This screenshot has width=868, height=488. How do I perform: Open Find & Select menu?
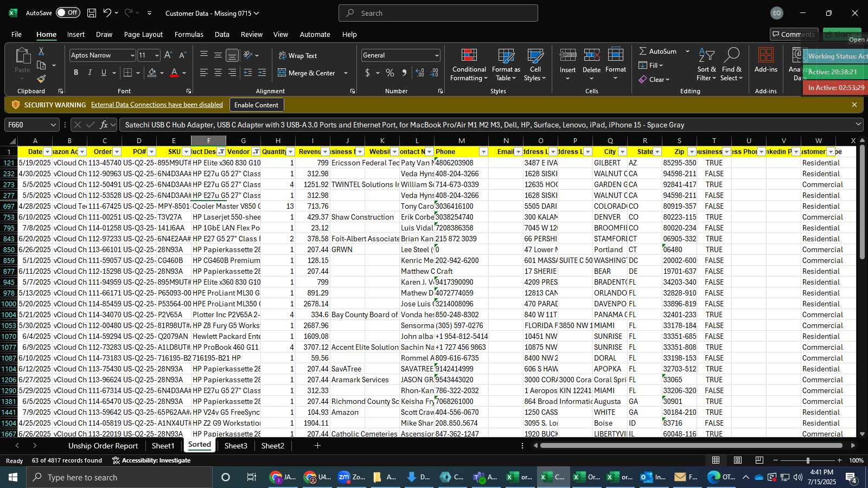point(732,65)
